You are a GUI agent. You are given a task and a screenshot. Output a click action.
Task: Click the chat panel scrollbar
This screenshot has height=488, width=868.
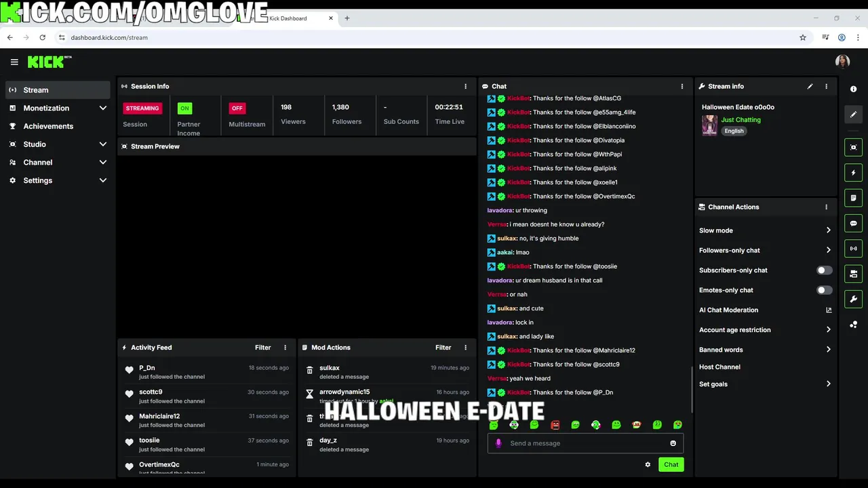pos(691,389)
